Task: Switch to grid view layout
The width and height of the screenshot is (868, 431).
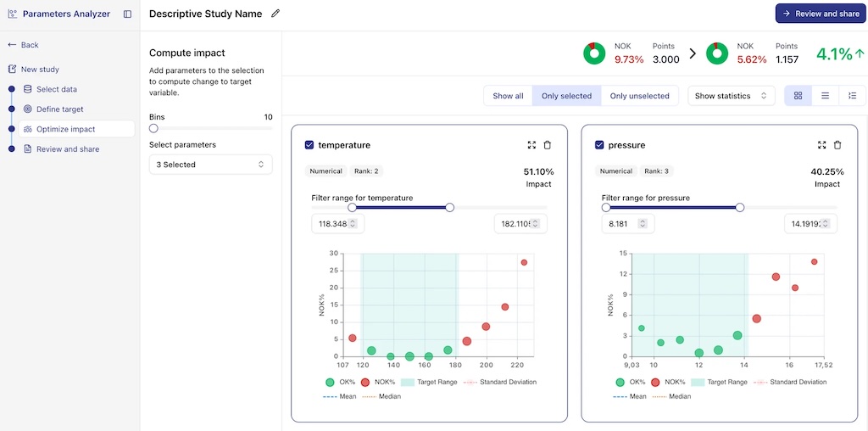Action: (798, 96)
